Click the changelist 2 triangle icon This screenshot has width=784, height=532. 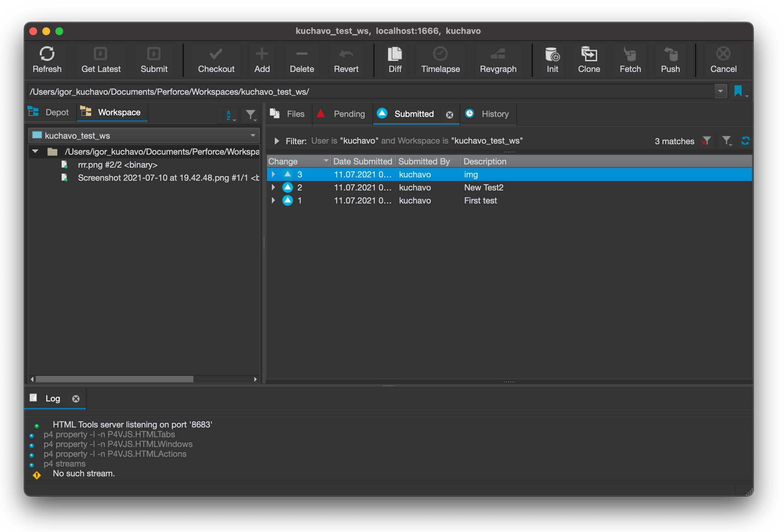[287, 187]
